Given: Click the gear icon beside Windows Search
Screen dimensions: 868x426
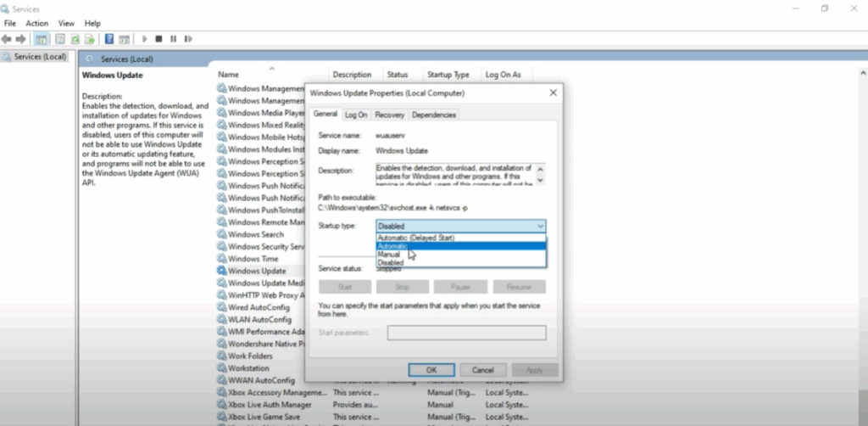Looking at the screenshot, I should pyautogui.click(x=222, y=234).
